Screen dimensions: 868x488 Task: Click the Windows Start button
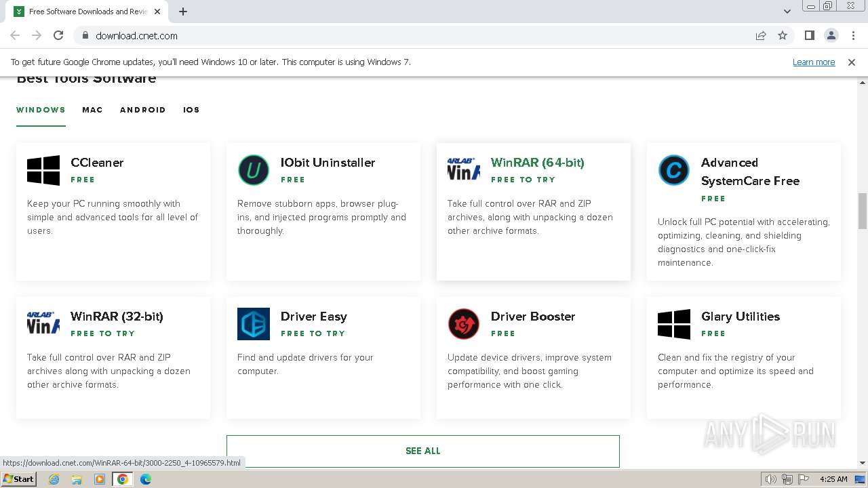[x=18, y=479]
